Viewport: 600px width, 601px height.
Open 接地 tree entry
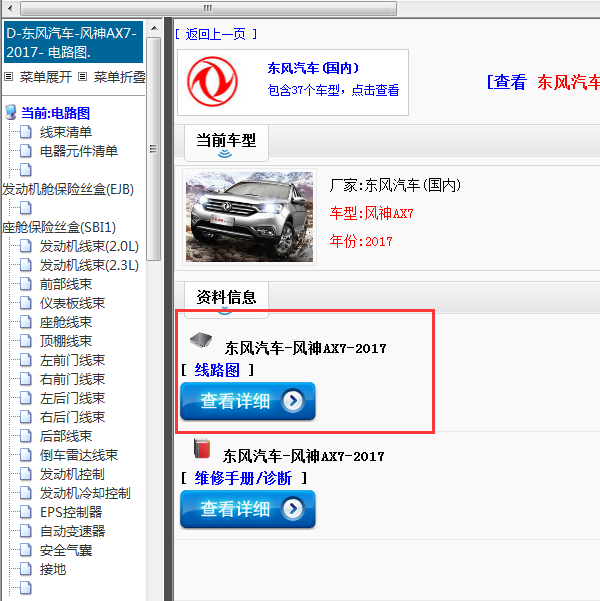tap(53, 570)
